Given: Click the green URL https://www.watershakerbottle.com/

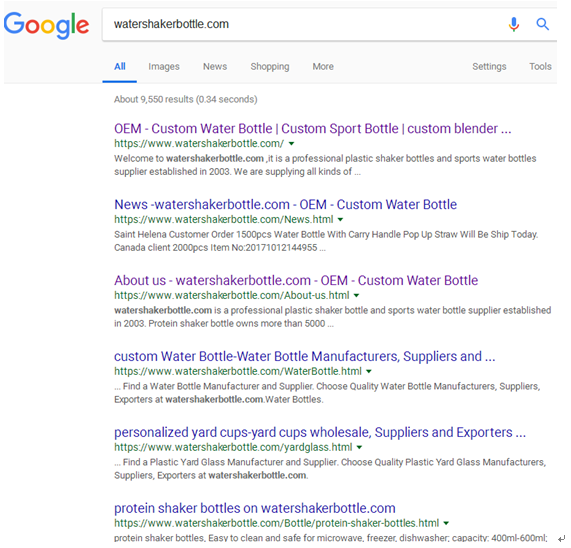Looking at the screenshot, I should tap(199, 143).
